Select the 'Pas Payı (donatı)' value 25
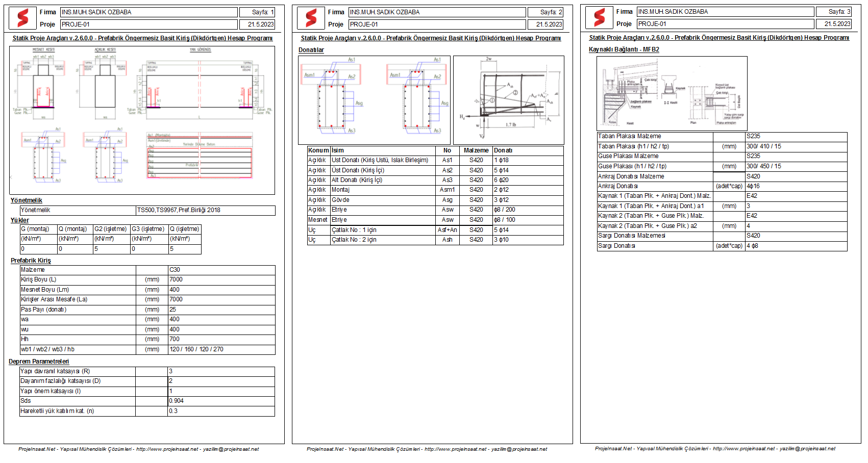The width and height of the screenshot is (868, 463). [x=221, y=310]
